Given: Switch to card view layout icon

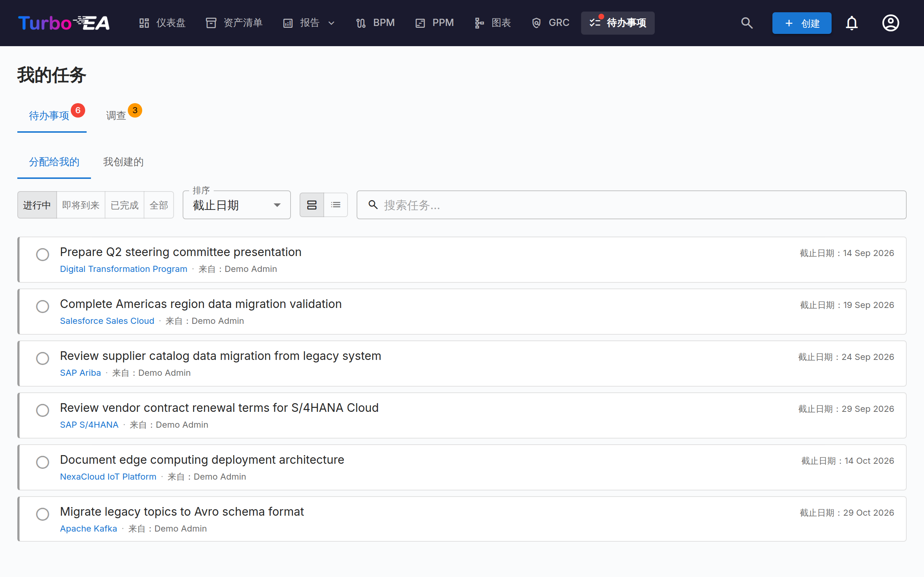Looking at the screenshot, I should click(x=311, y=205).
